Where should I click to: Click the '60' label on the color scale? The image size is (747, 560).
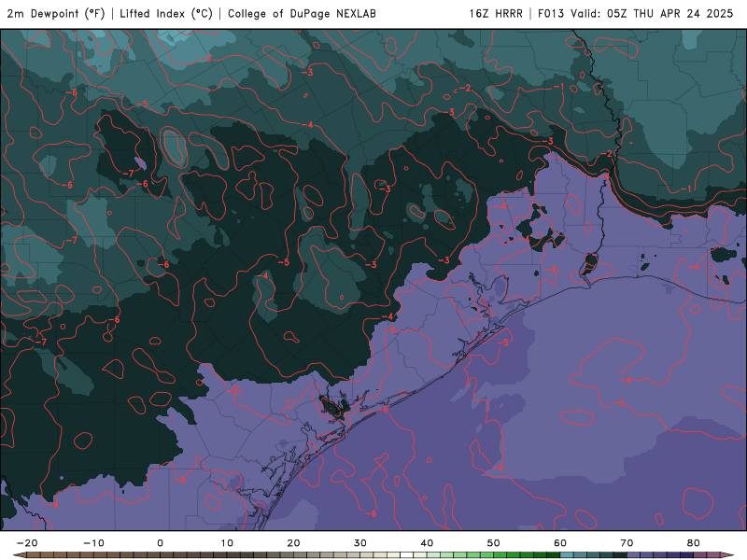point(560,543)
